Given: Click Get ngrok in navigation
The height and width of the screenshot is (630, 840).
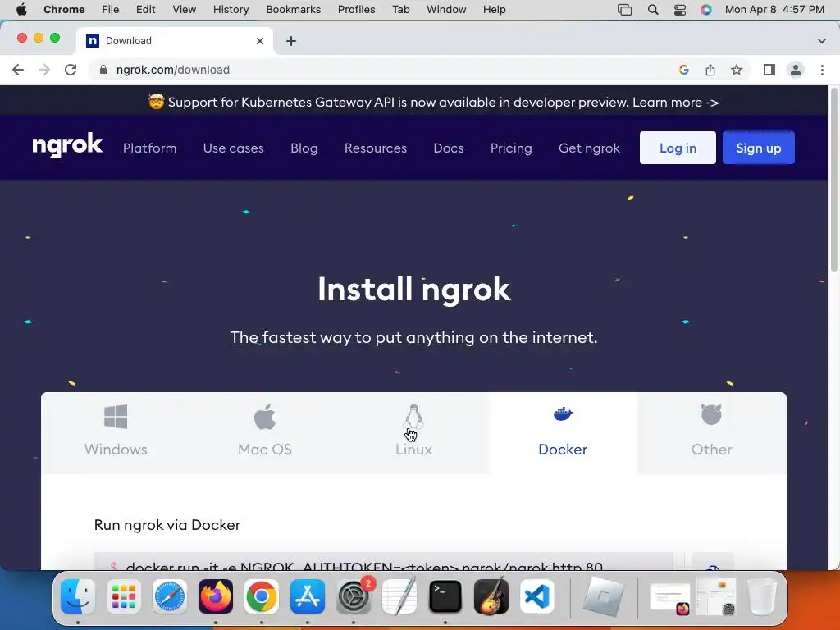Looking at the screenshot, I should (x=589, y=148).
